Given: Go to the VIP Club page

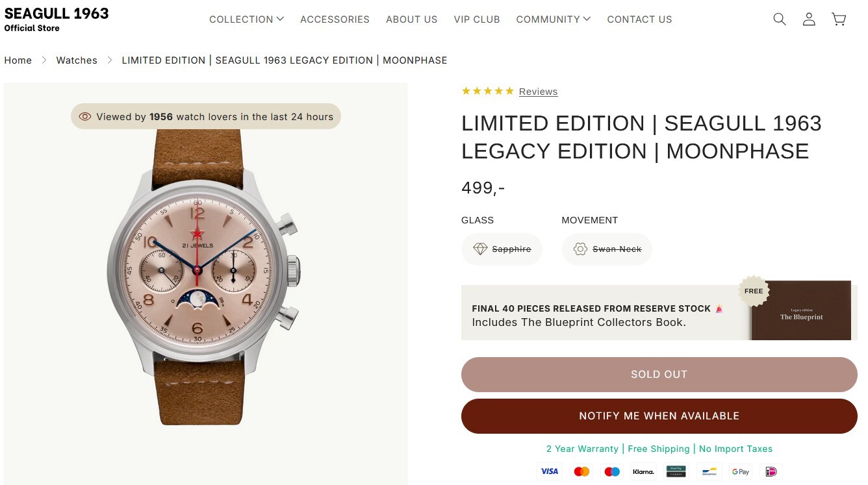Looking at the screenshot, I should click(477, 19).
